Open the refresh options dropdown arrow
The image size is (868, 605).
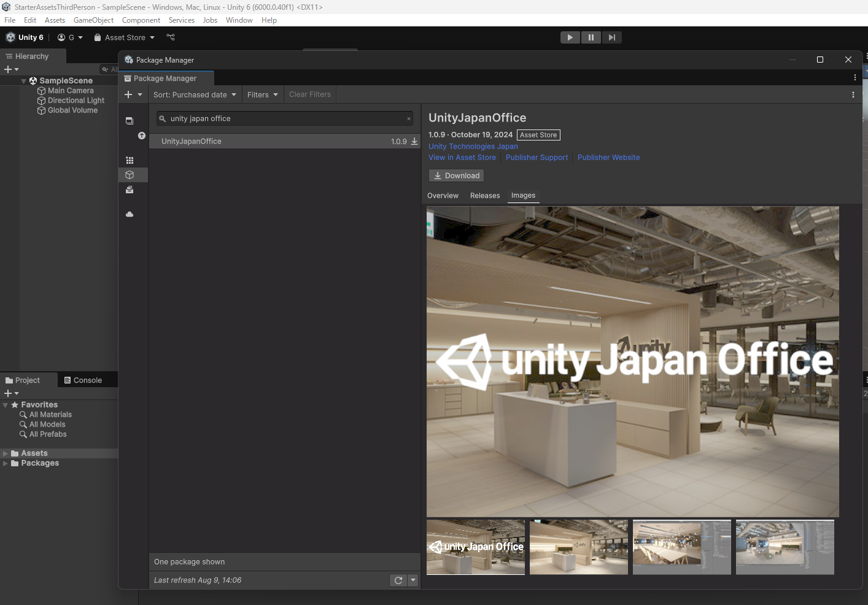tap(413, 580)
